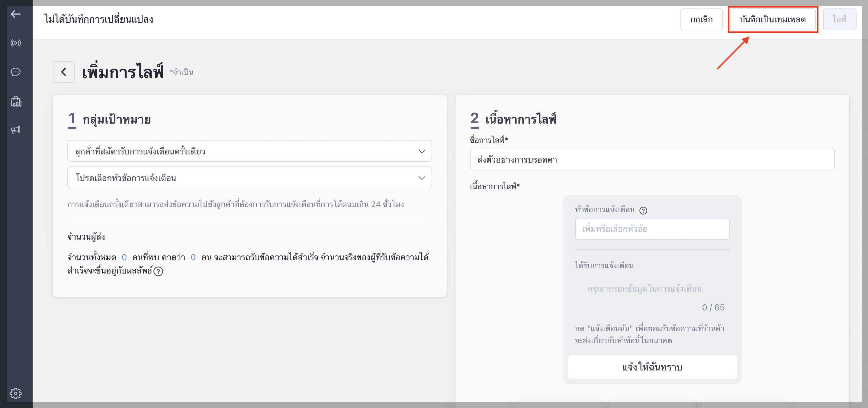Open the chat bubble icon in the sidebar
The width and height of the screenshot is (868, 408).
(15, 72)
